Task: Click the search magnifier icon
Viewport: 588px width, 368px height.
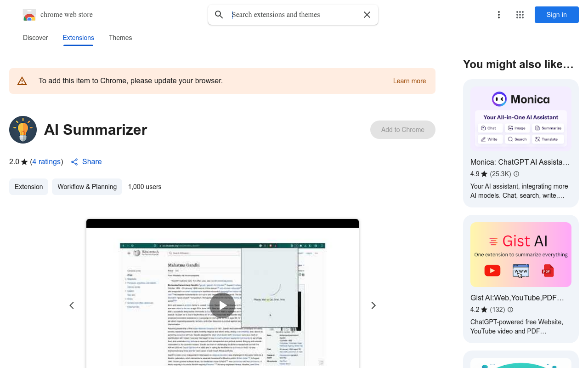Action: point(219,15)
